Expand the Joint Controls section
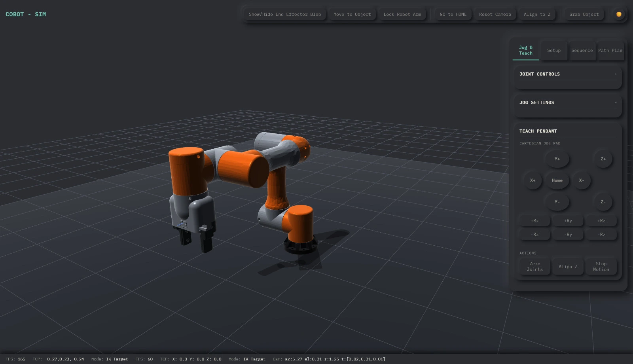 (x=568, y=74)
